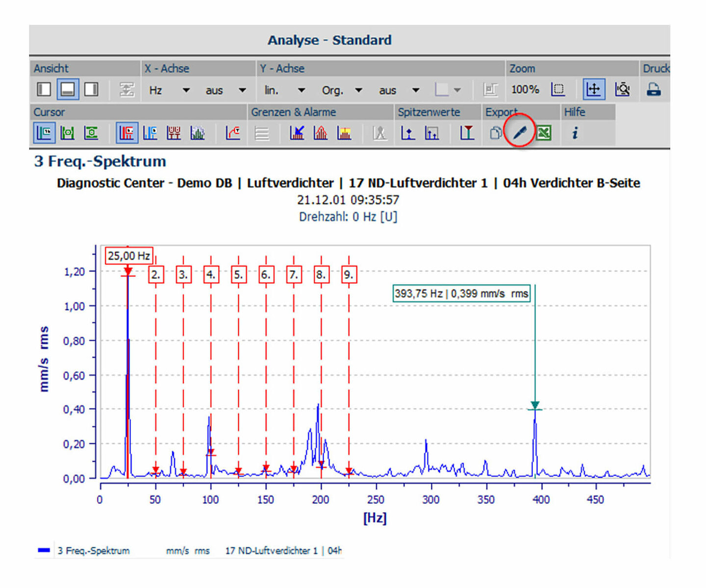Click the blue legend color swatch

pyautogui.click(x=44, y=550)
